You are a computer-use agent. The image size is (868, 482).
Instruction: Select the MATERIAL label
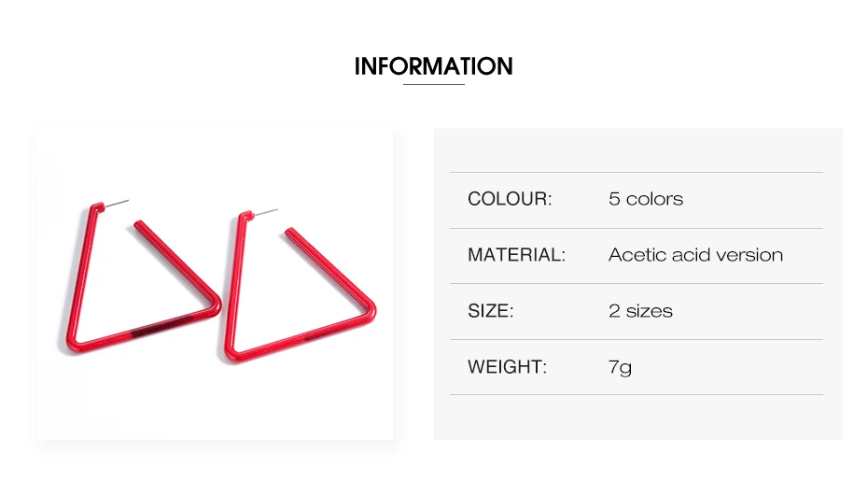click(516, 254)
